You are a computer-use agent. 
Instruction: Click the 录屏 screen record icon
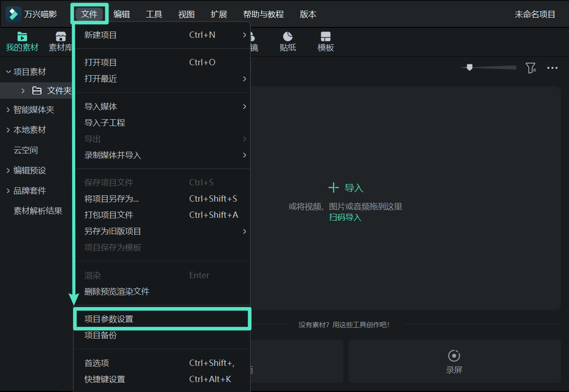[x=454, y=356]
